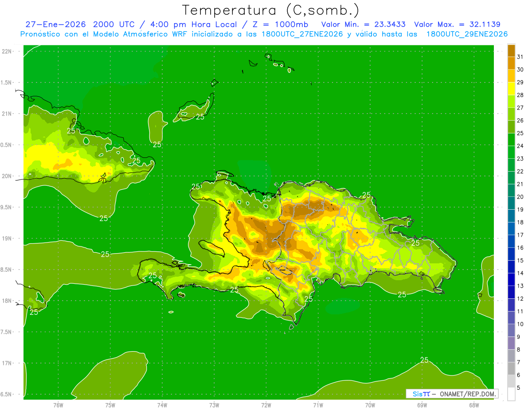Click the '73W' longitude label
The image size is (532, 411).
point(214,405)
